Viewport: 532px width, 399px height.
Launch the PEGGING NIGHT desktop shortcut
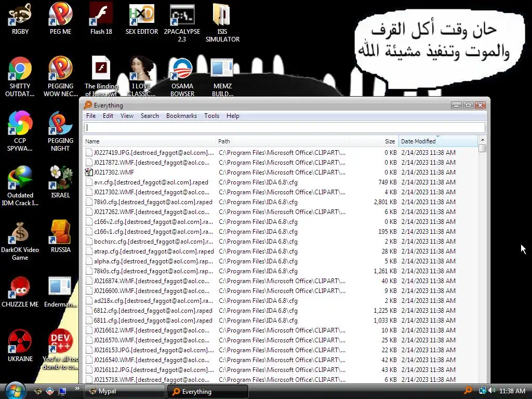coord(60,131)
